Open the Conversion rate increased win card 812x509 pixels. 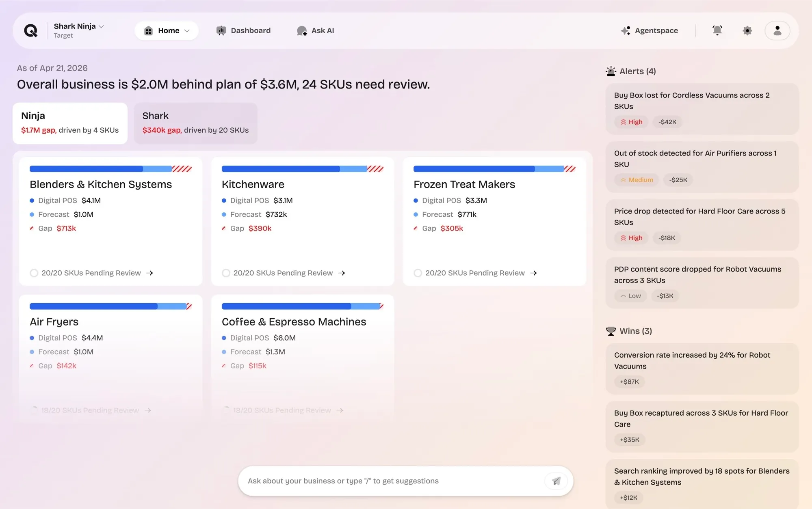click(x=702, y=369)
